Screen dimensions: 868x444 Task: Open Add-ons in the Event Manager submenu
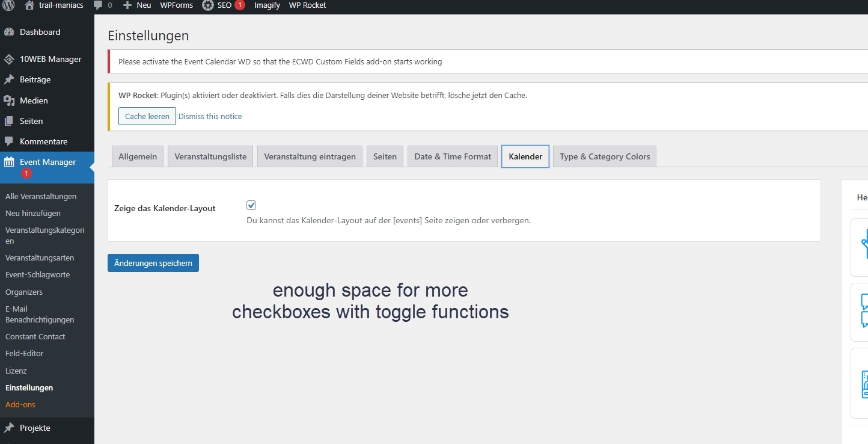click(20, 405)
